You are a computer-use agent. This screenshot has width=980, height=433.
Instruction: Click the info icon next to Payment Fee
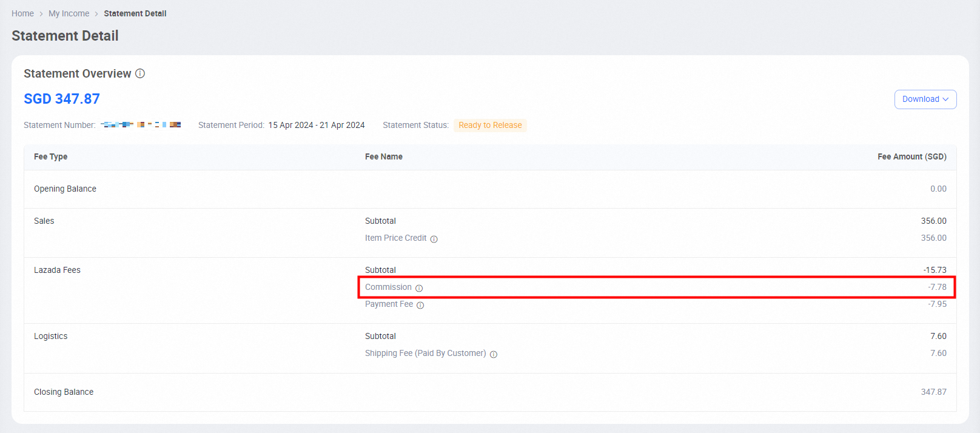tap(420, 305)
